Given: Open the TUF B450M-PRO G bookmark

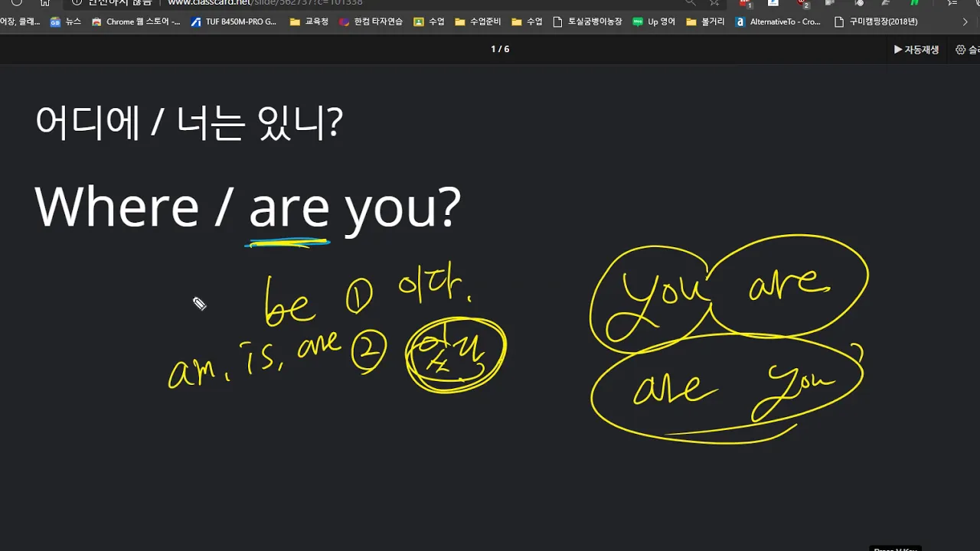Looking at the screenshot, I should pyautogui.click(x=234, y=21).
